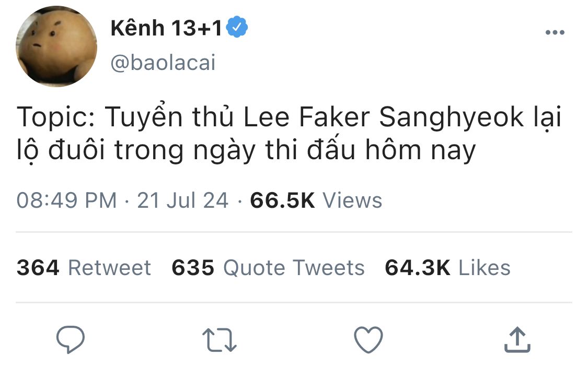
Task: View the 64.3K Likes list
Action: tap(448, 268)
